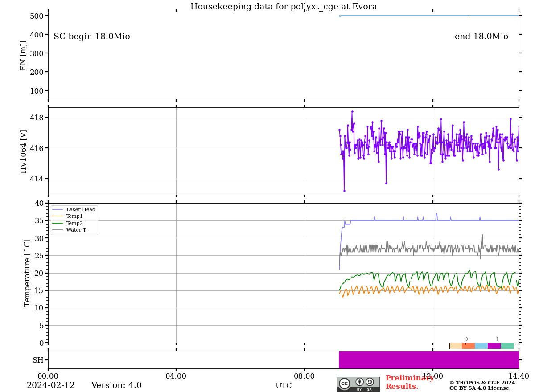The height and width of the screenshot is (392, 535).
Task: Select the light blue swatch in the colorbar
Action: (481, 346)
